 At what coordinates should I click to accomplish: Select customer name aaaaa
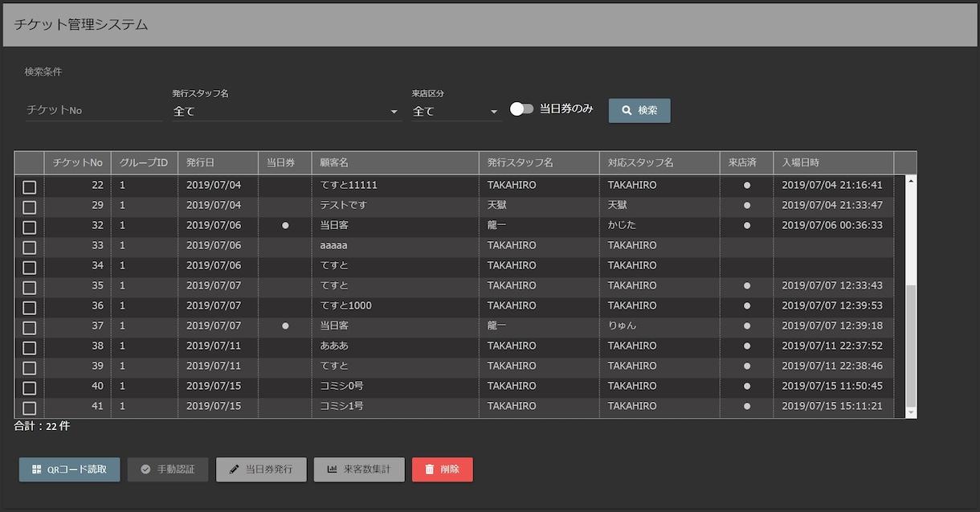pos(333,245)
